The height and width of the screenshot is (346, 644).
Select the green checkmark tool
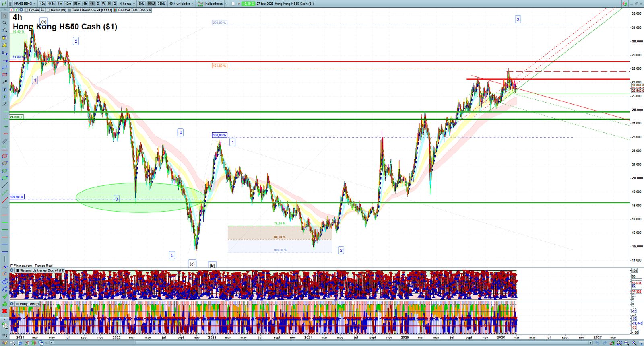click(x=4, y=296)
